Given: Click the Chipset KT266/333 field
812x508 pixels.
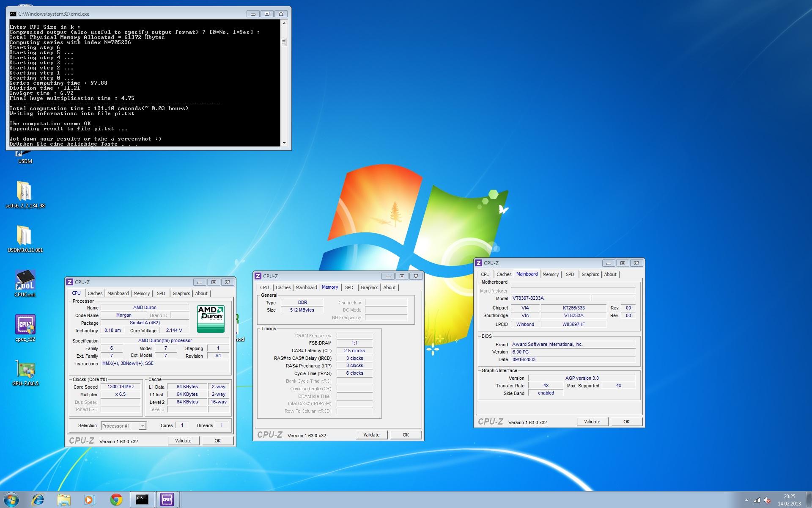Looking at the screenshot, I should (x=574, y=308).
